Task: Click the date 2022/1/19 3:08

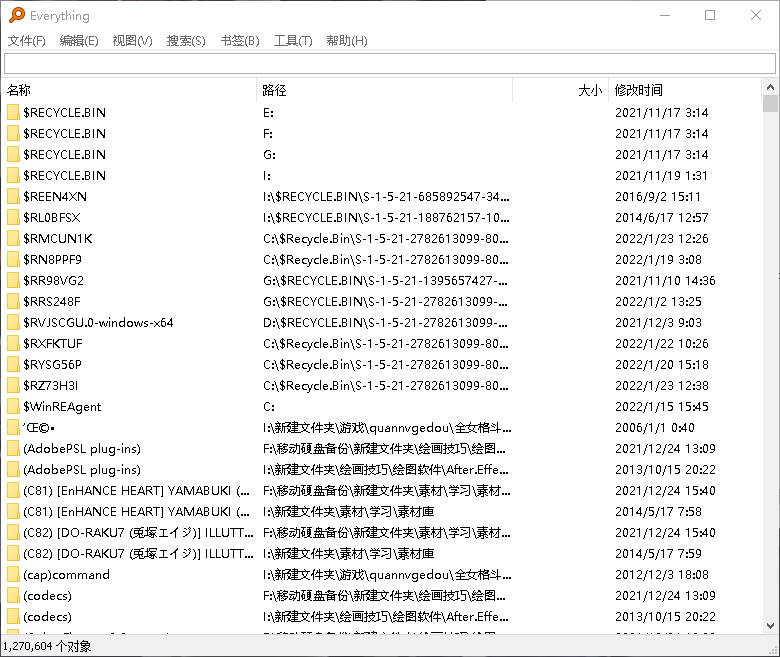Action: pyautogui.click(x=658, y=259)
